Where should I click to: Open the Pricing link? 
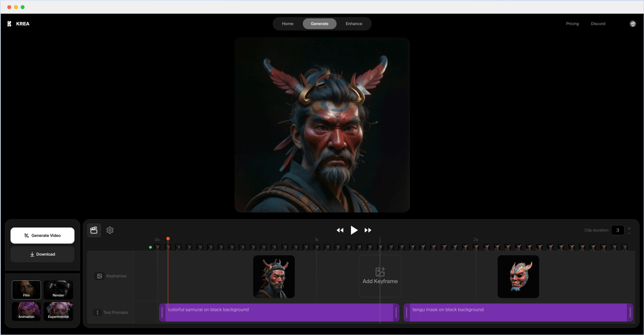tap(572, 24)
